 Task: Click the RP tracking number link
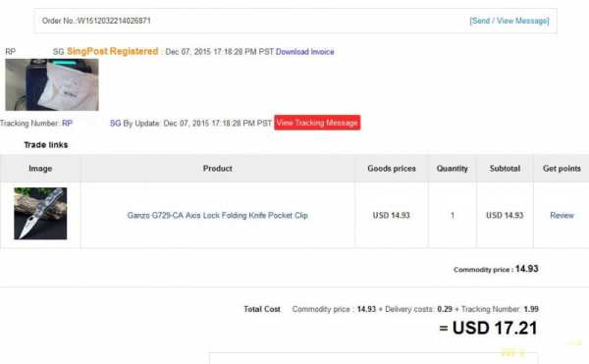[67, 123]
